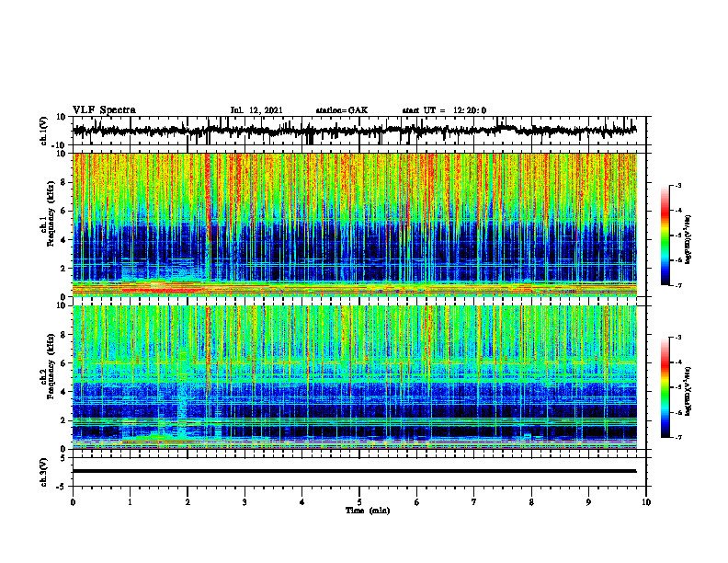This screenshot has width=728, height=563.
Task: Click the ch.1(V) waveform axis label
Action: (44, 131)
